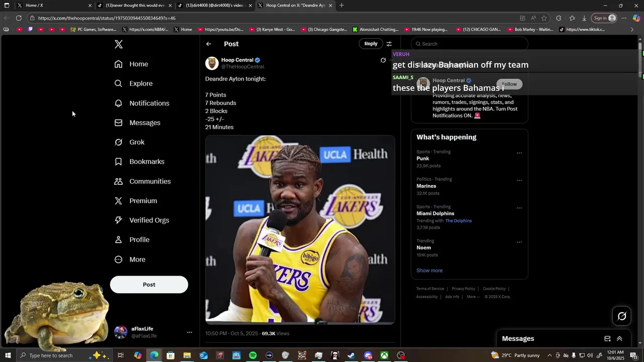Expand footer More links

tap(473, 297)
